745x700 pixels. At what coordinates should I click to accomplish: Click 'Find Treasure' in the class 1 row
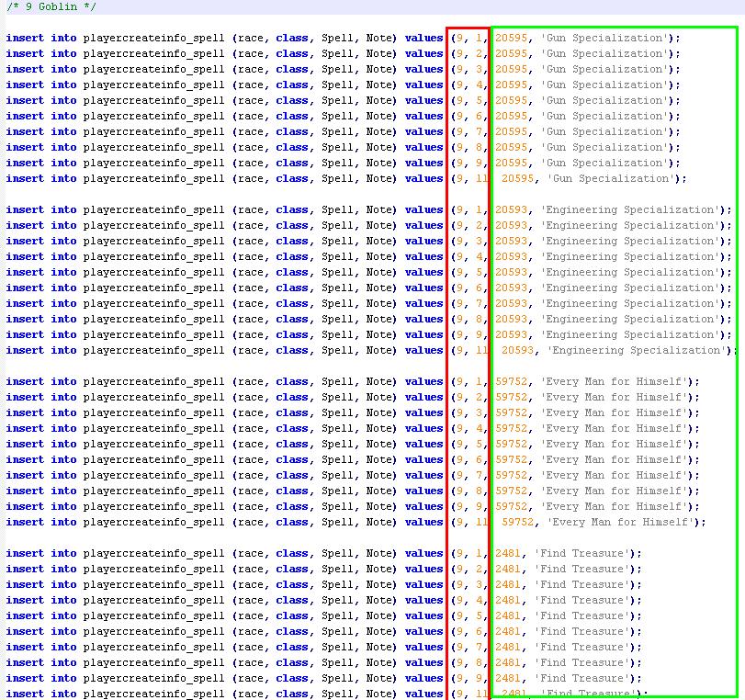pos(586,554)
